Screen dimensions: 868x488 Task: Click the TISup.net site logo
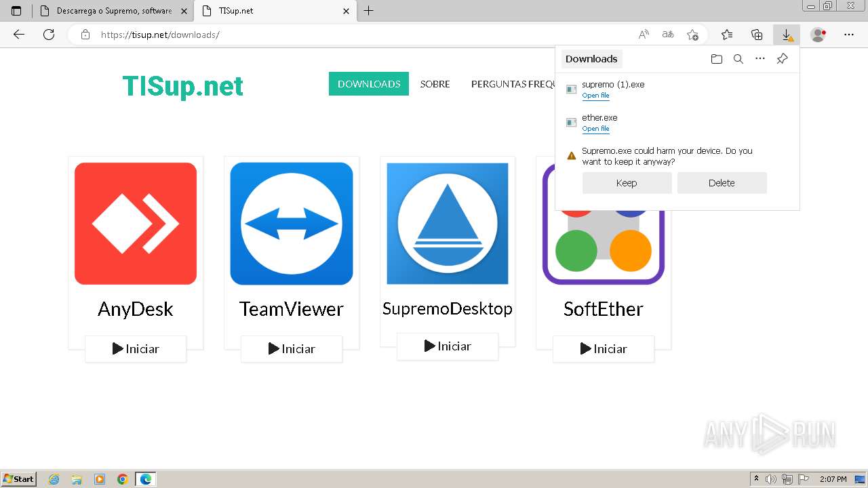182,86
